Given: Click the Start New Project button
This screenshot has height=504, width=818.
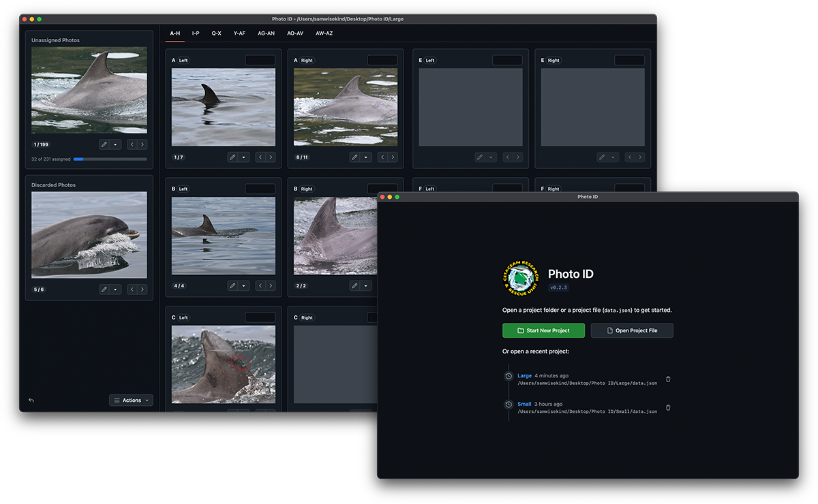Looking at the screenshot, I should tap(543, 330).
